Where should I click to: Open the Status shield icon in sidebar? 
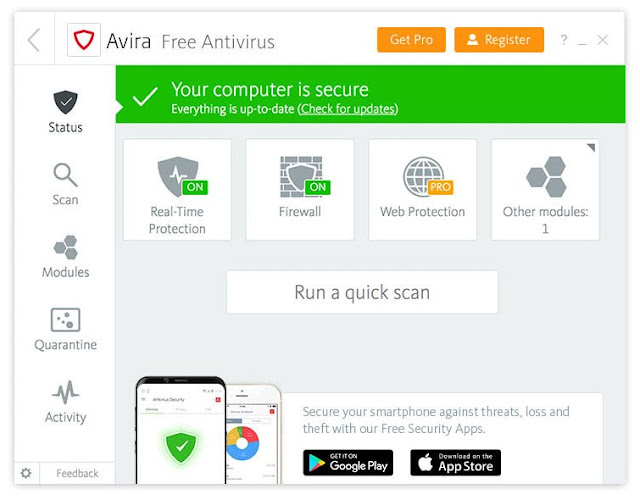(65, 102)
